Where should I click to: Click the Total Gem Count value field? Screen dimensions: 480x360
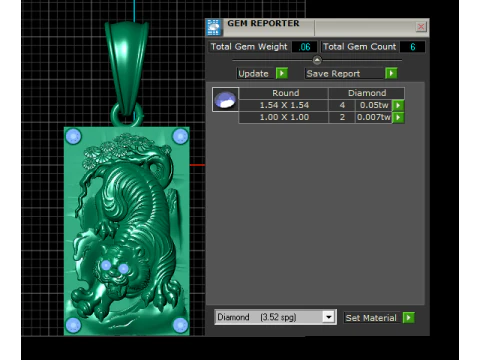(413, 47)
